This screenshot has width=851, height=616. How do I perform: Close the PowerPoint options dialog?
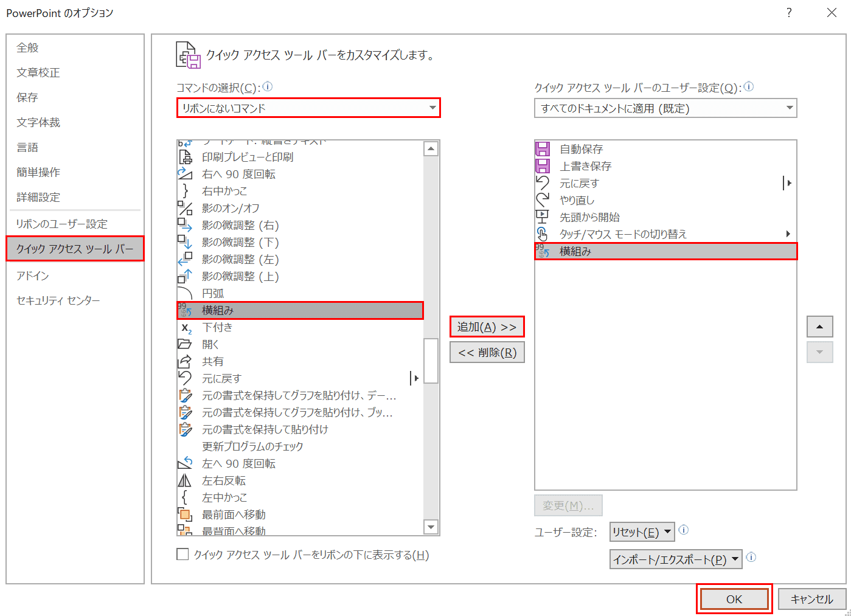(832, 13)
